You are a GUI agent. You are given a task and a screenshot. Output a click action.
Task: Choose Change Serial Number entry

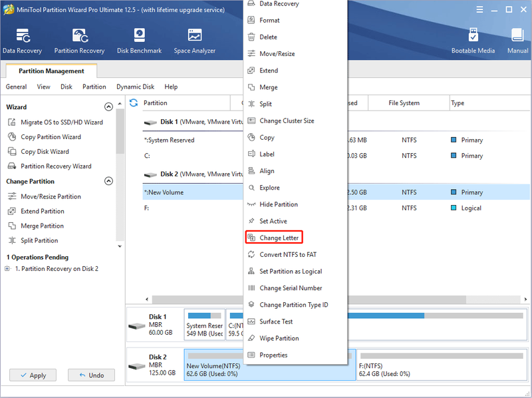pos(295,288)
